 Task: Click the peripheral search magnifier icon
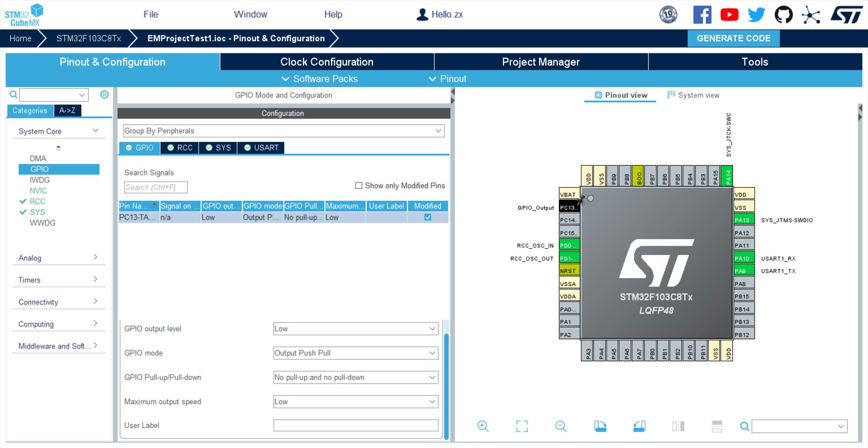[x=14, y=94]
